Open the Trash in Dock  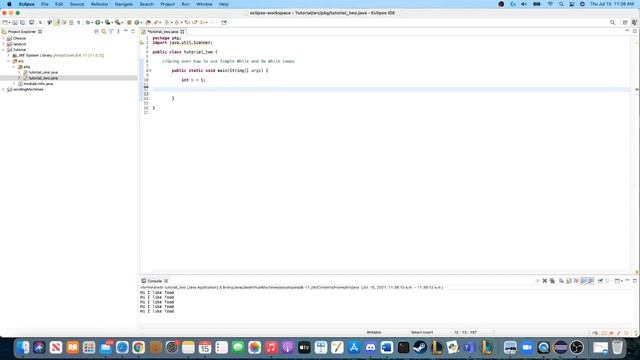pos(617,347)
